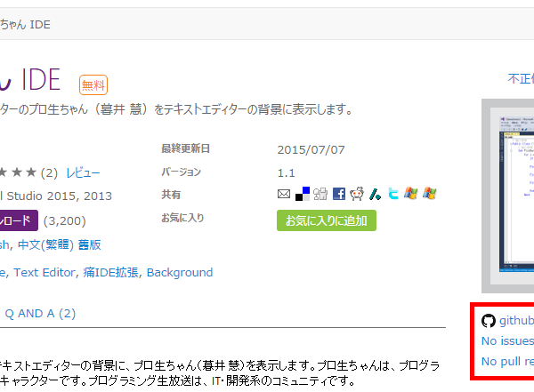Open the Background tag link
Viewport: 534px width, 392px height.
click(180, 273)
